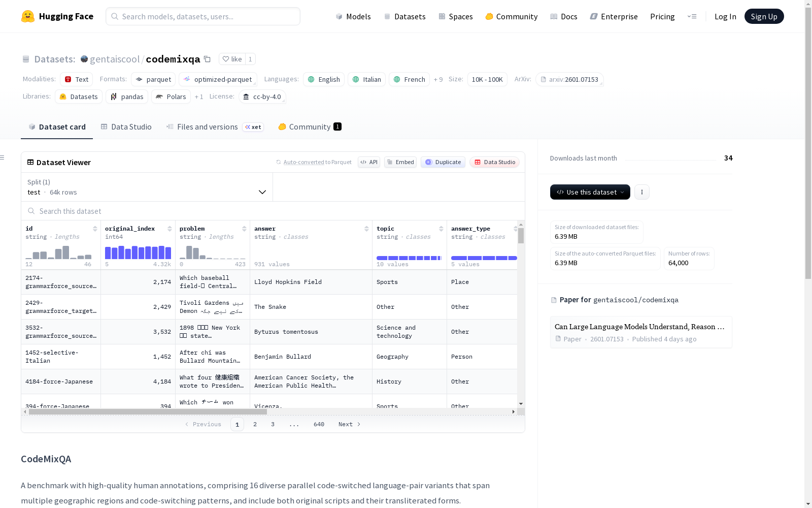Open the Enterprise navigation item

(614, 16)
